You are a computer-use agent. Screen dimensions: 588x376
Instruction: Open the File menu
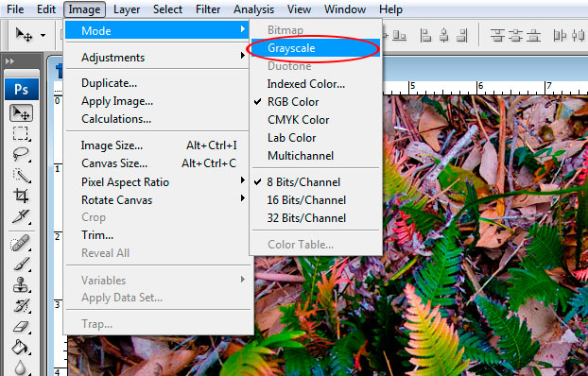click(x=15, y=9)
